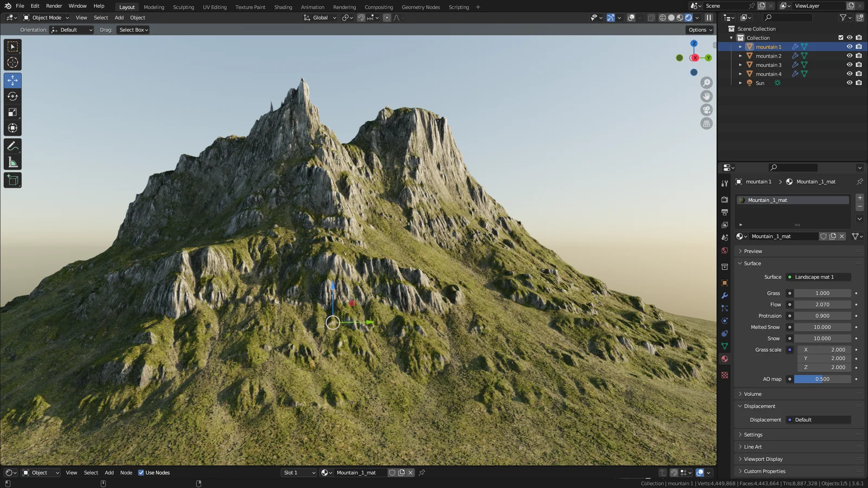
Task: Select mountain 4 in the outliner
Action: point(768,73)
